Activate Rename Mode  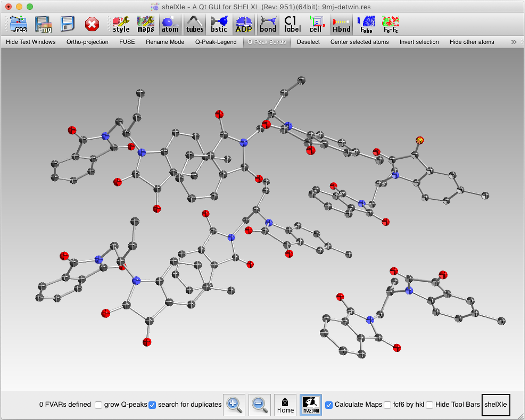coord(165,42)
